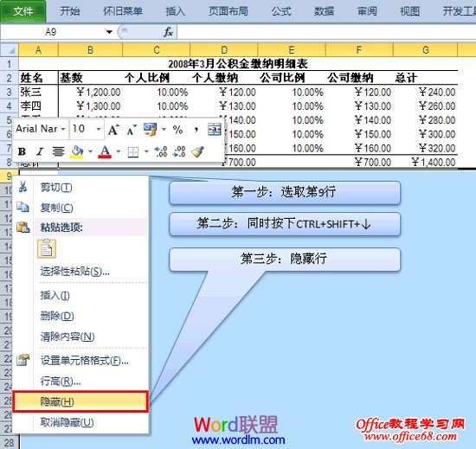The height and width of the screenshot is (449, 476).
Task: Click cell containing 张三
Action: [38, 92]
